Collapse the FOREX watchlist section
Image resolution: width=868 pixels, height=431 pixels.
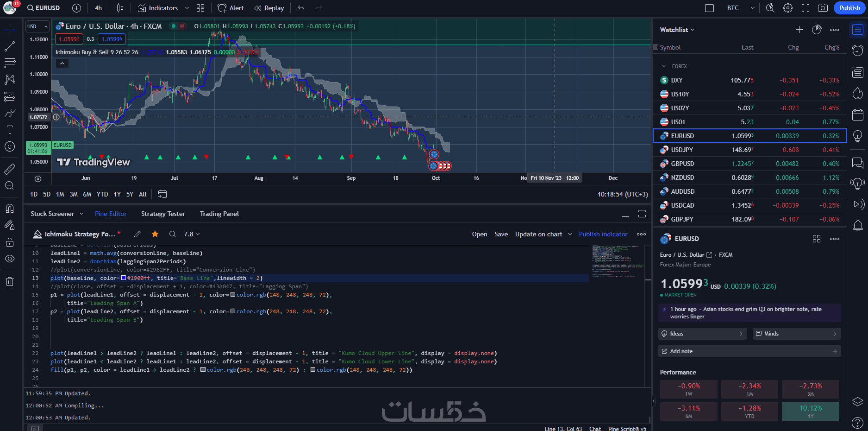(664, 66)
